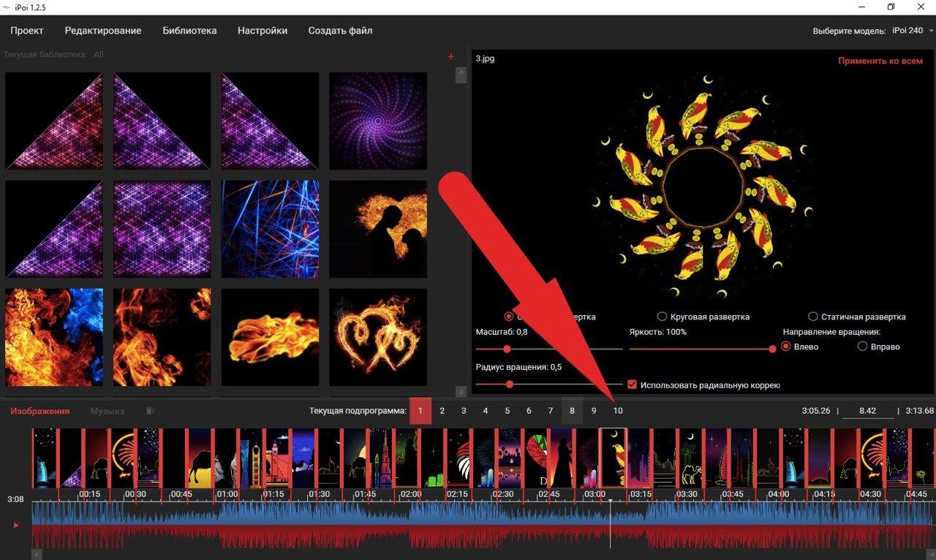Image resolution: width=936 pixels, height=560 pixels.
Task: Select subprogram 8
Action: point(572,411)
